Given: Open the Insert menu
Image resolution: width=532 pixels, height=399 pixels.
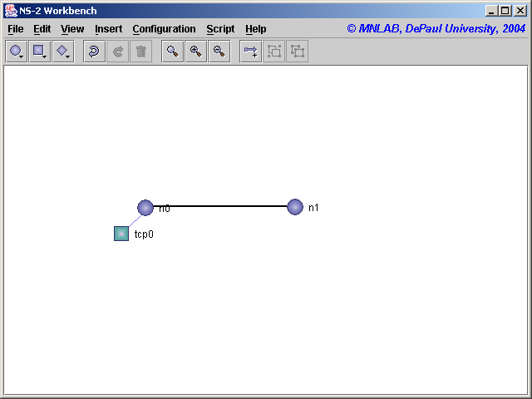Looking at the screenshot, I should [109, 29].
